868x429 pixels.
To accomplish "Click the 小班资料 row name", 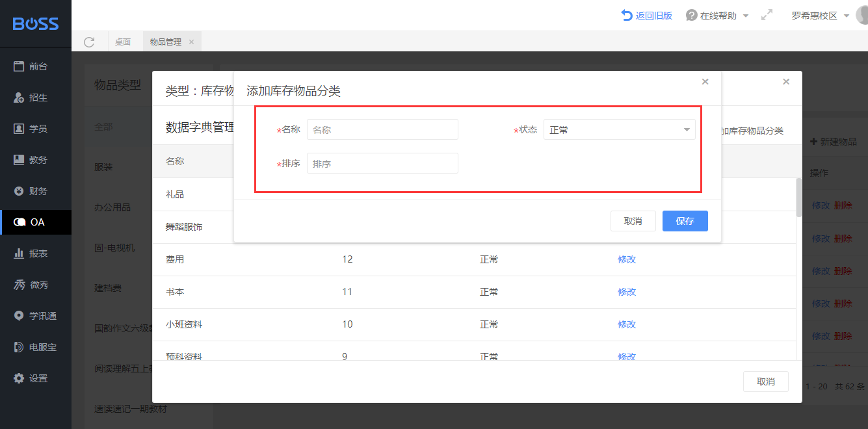I will (184, 324).
